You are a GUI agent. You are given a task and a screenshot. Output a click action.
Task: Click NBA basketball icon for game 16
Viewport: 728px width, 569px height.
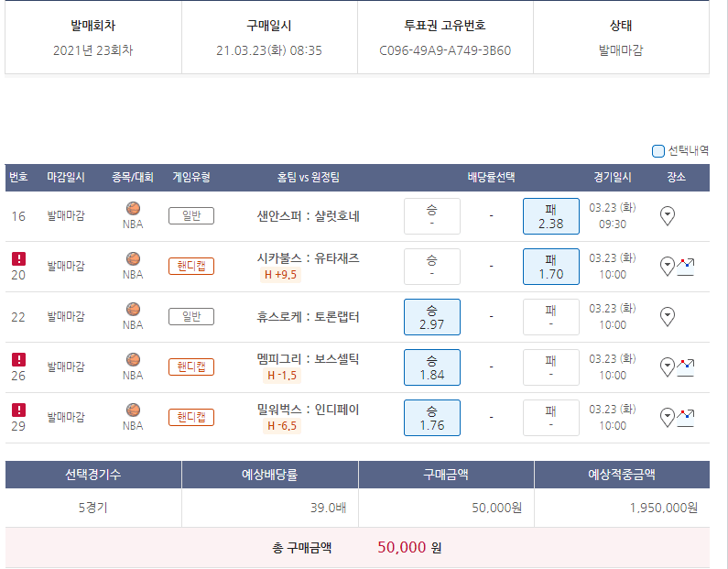click(133, 209)
